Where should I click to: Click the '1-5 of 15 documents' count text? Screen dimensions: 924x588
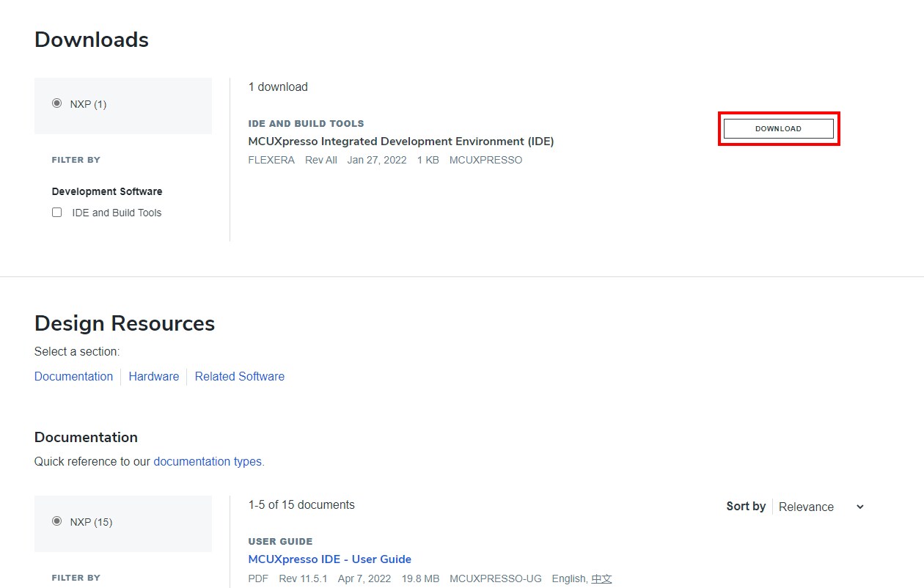pyautogui.click(x=301, y=504)
